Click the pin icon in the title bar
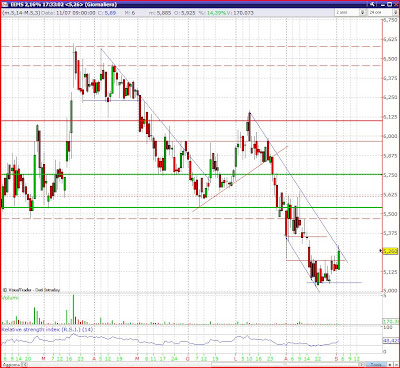The width and height of the screenshot is (400, 368). click(x=372, y=4)
